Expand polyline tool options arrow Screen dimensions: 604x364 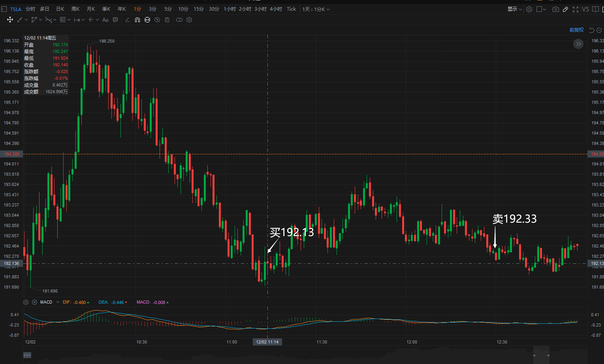click(x=40, y=20)
